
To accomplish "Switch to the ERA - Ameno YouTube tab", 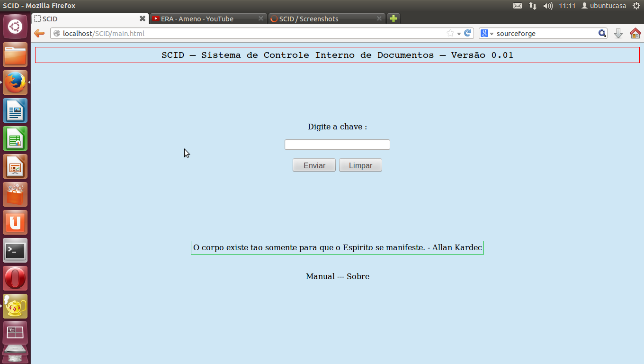I will click(x=204, y=18).
